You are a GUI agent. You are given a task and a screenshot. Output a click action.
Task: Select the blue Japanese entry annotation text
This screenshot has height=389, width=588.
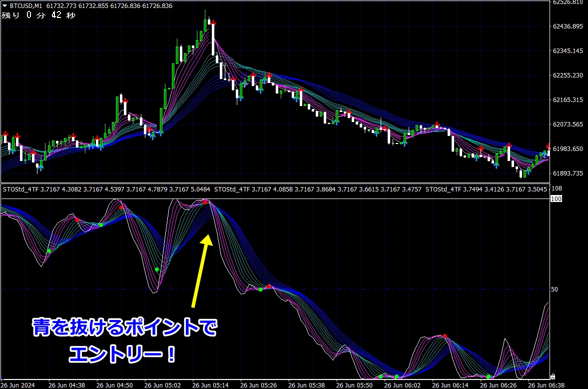(125, 341)
